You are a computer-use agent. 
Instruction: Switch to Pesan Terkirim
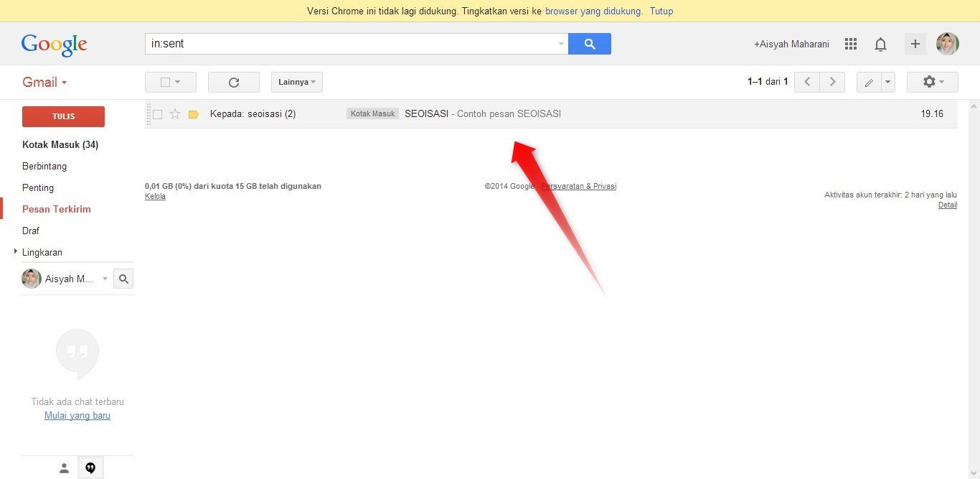[56, 209]
